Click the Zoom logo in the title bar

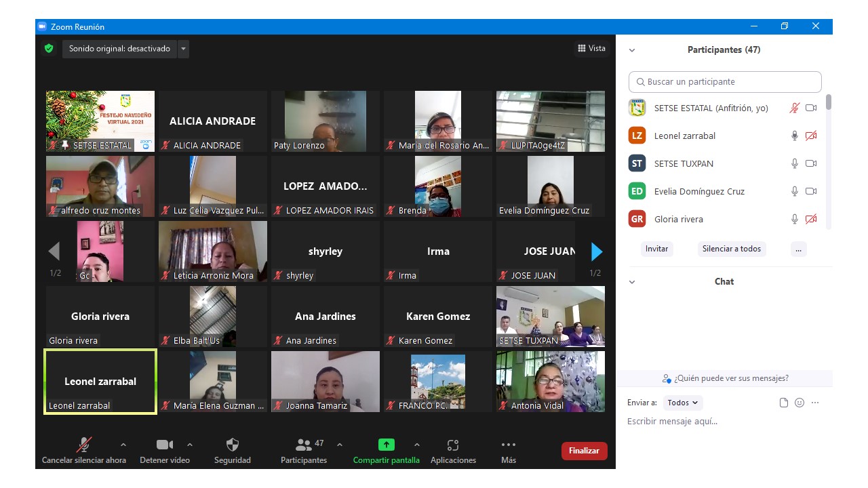[42, 26]
